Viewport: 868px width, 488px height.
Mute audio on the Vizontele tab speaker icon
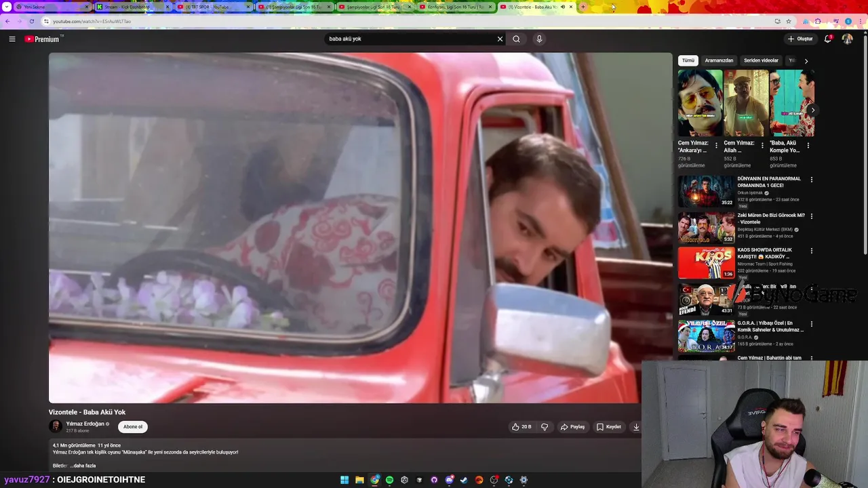click(x=563, y=7)
